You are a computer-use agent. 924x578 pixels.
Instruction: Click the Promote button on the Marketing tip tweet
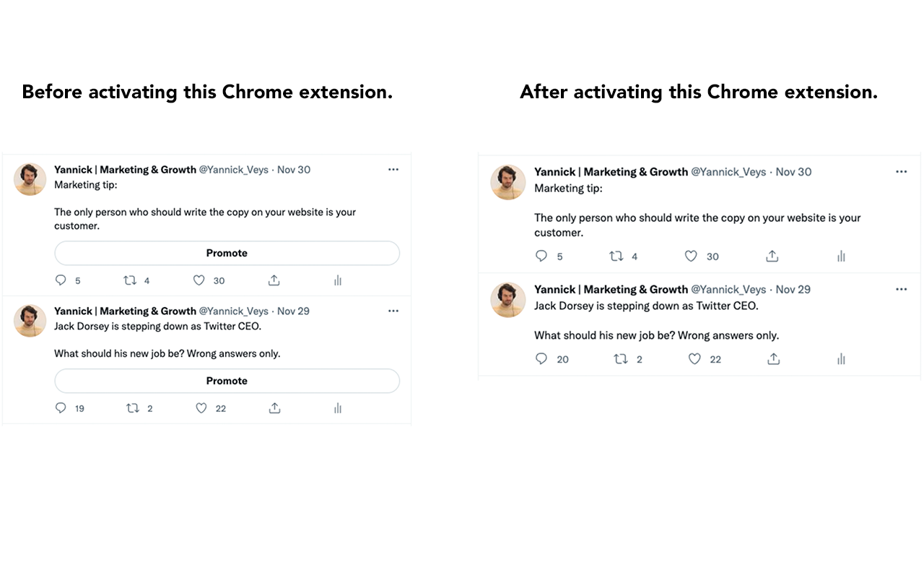(227, 253)
